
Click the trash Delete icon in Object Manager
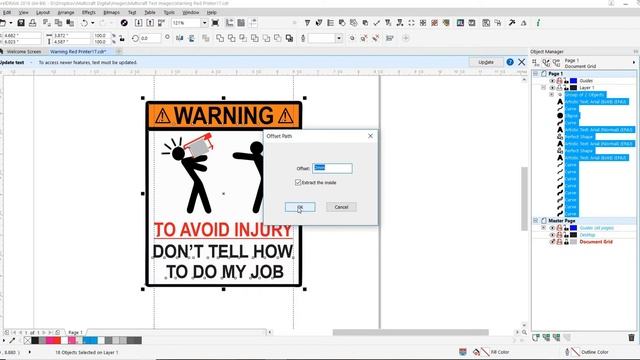631,338
